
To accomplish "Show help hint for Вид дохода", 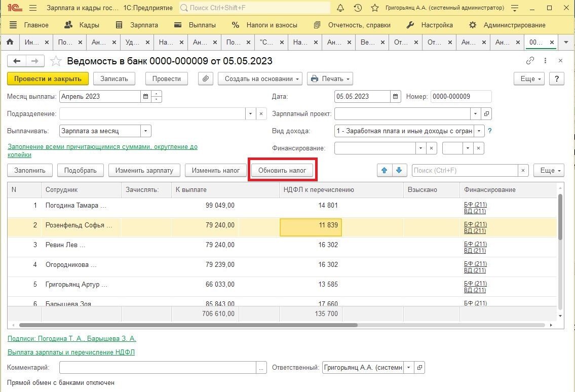I will [489, 131].
